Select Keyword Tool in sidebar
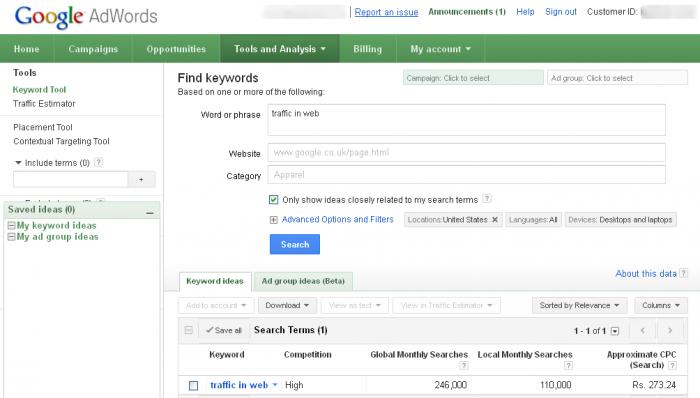 [39, 90]
